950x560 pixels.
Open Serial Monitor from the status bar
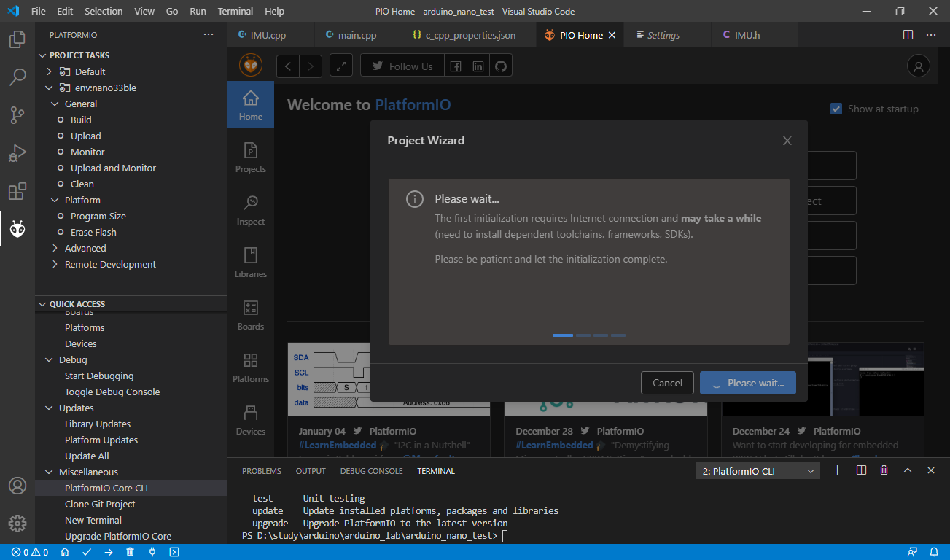[x=151, y=552]
